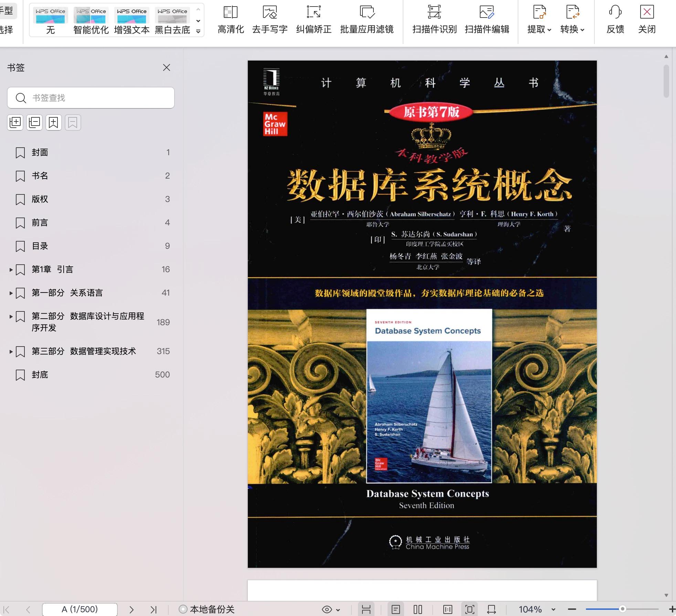Expand the filter gallery more arrow

pyautogui.click(x=198, y=31)
